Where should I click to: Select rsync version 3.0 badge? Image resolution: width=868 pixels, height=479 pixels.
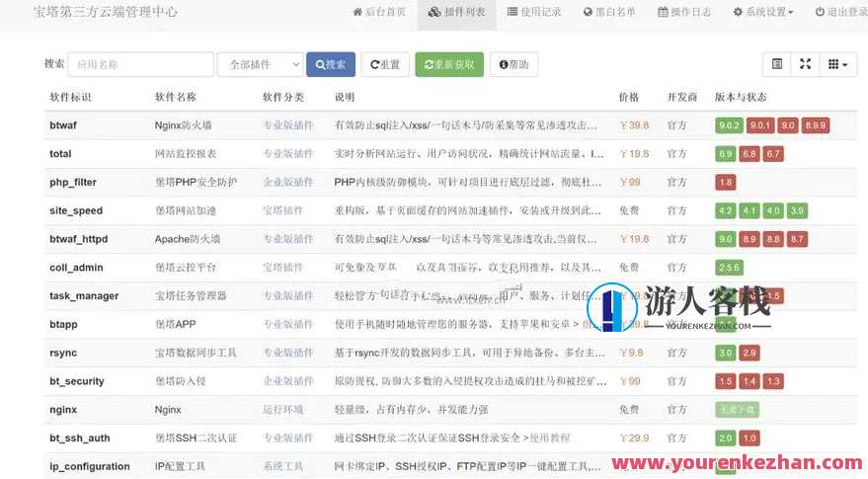click(725, 353)
